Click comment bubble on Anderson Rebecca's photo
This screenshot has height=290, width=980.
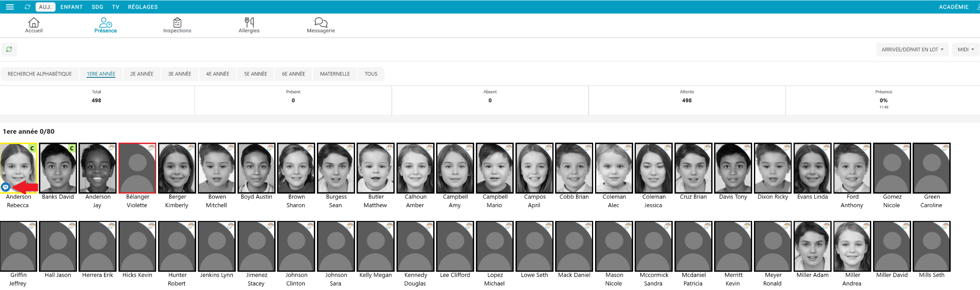[x=5, y=187]
